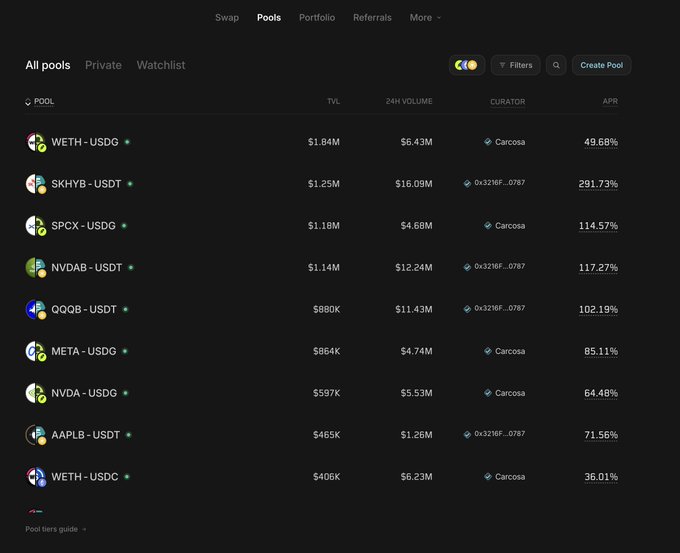This screenshot has width=680, height=553.
Task: Open the Filters dropdown
Action: 515,65
